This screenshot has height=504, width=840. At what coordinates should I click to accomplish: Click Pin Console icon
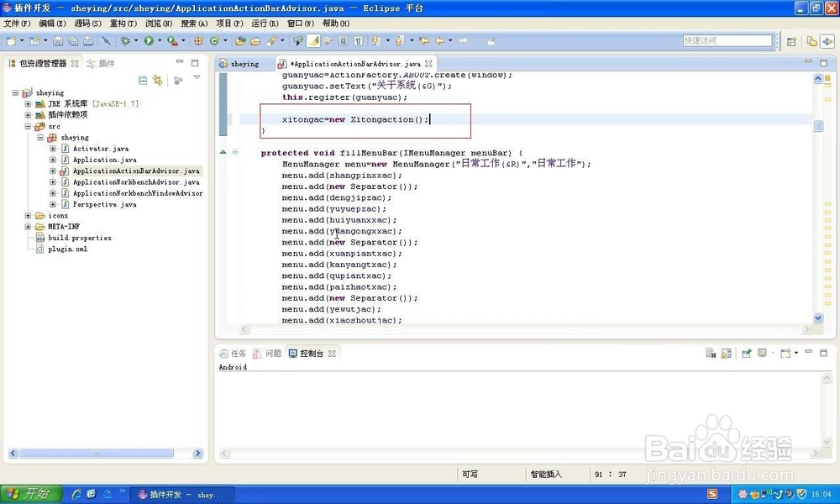coord(746,353)
